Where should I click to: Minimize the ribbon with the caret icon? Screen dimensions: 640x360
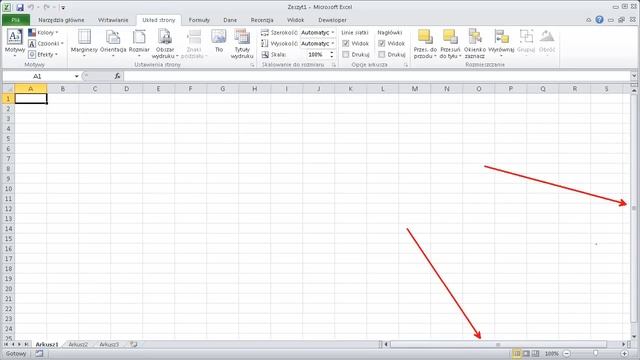[588, 20]
